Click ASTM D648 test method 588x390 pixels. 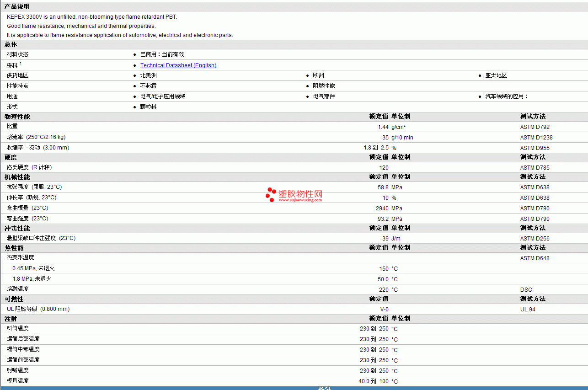535,258
